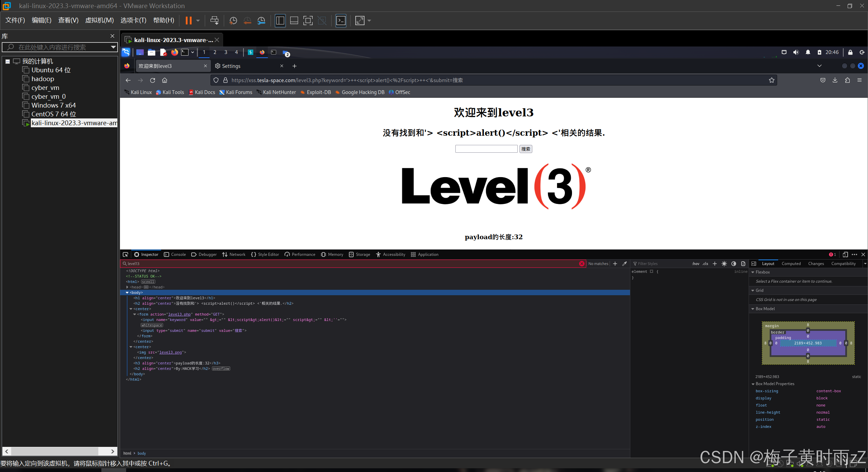Open the Pocket save icon

pyautogui.click(x=823, y=80)
